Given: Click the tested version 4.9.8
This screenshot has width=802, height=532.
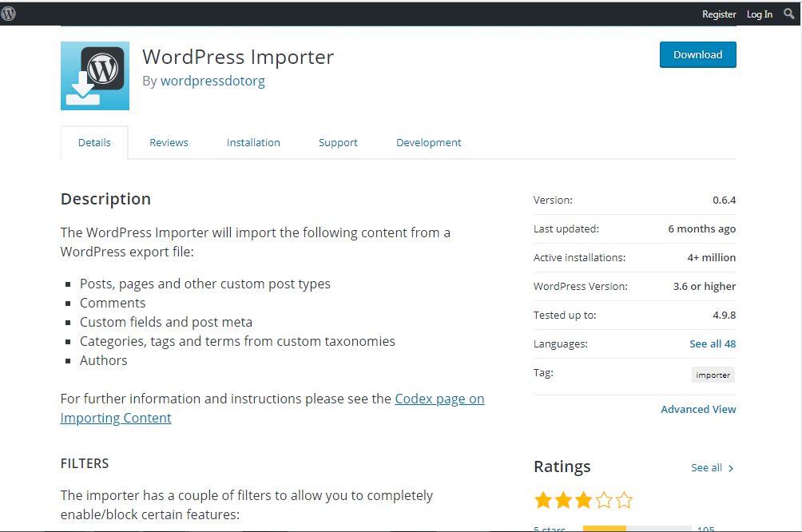Looking at the screenshot, I should tap(725, 315).
